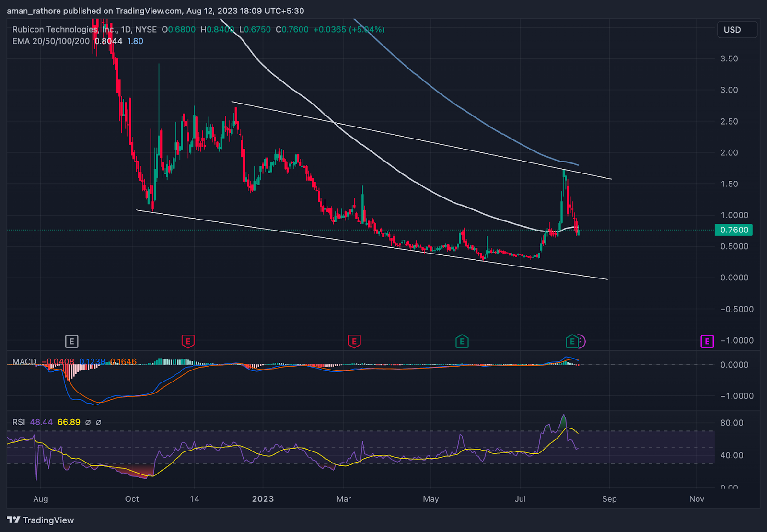Select the MACD signal value 0.1646
The image size is (767, 532).
tap(123, 361)
